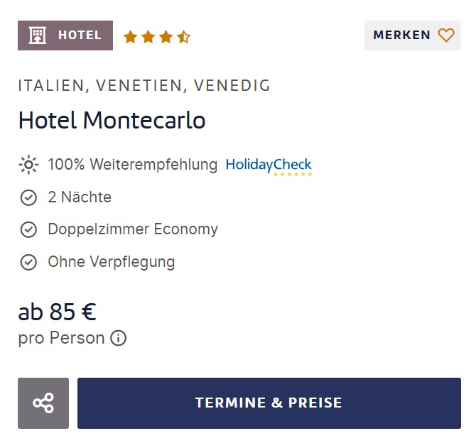Click the Doppelzimmer Economy text

click(133, 229)
